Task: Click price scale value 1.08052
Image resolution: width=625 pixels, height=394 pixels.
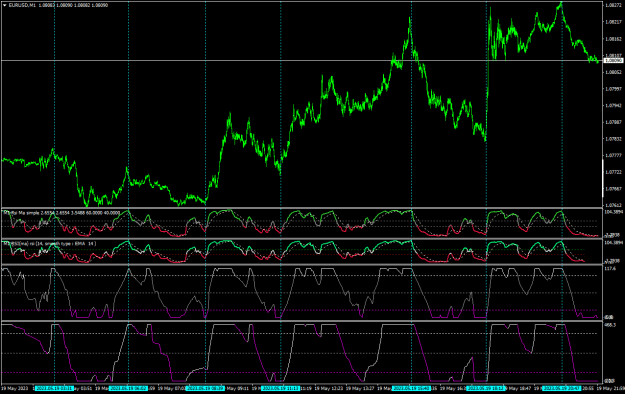Action: (x=613, y=72)
